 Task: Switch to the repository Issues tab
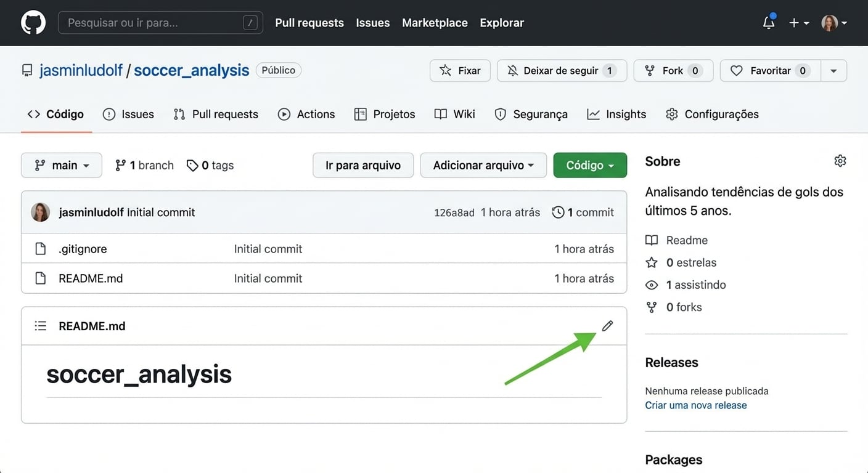(x=128, y=114)
